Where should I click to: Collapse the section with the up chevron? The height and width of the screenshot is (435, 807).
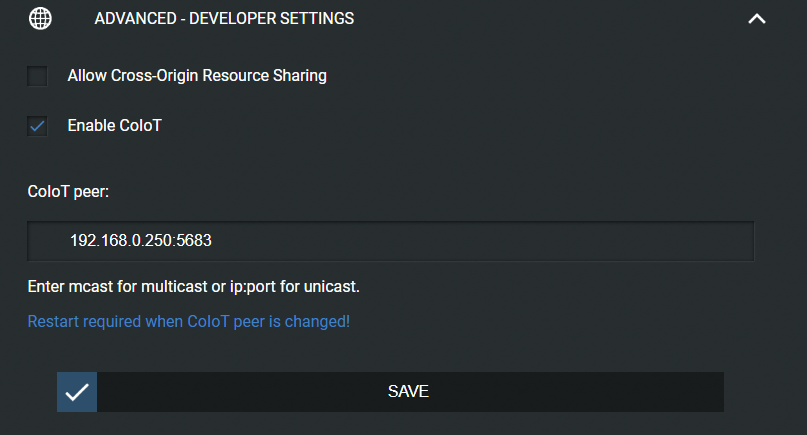pos(757,18)
